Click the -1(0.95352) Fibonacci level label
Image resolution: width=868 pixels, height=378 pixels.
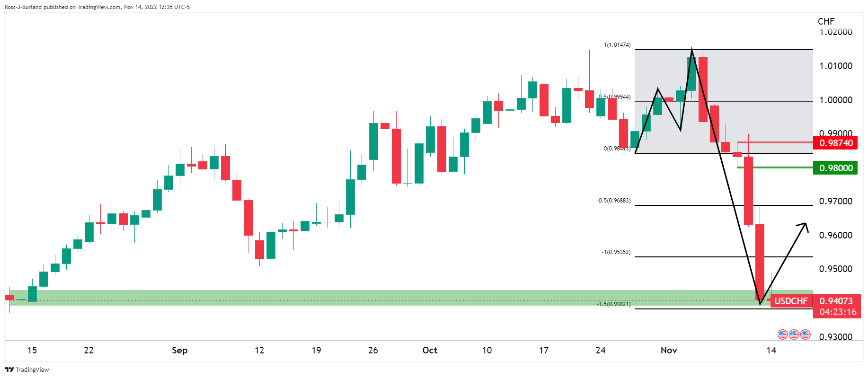pyautogui.click(x=616, y=252)
